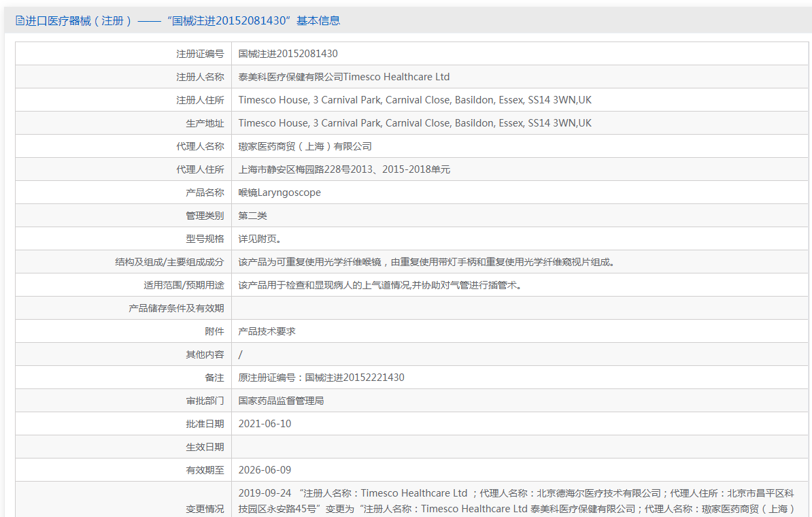Select agent address 上海市静安区梅园路228号
Viewport: 812px width, 517px height.
click(344, 169)
